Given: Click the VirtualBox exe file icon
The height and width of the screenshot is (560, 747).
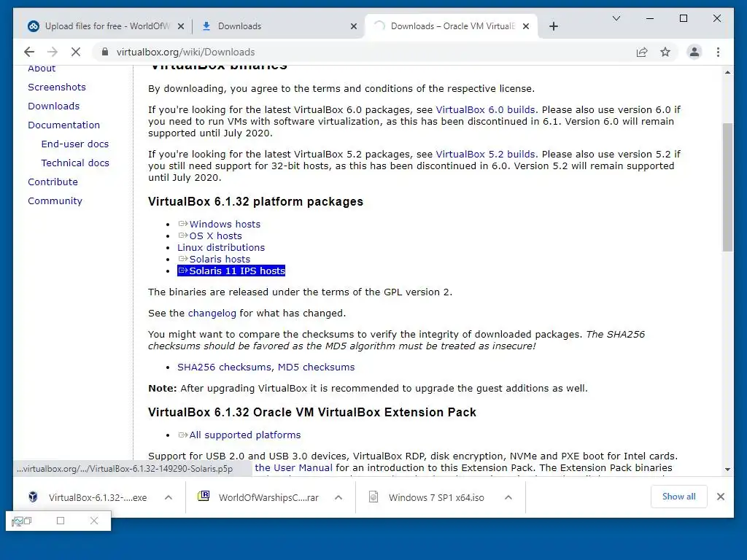Looking at the screenshot, I should point(33,497).
